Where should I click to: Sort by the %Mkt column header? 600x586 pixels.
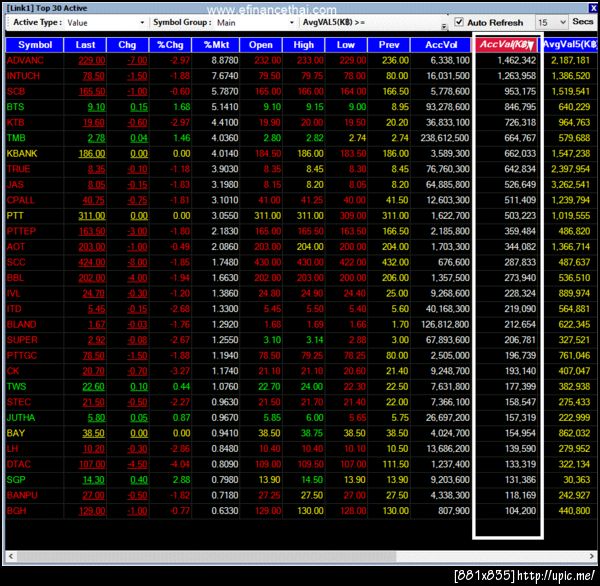(216, 45)
